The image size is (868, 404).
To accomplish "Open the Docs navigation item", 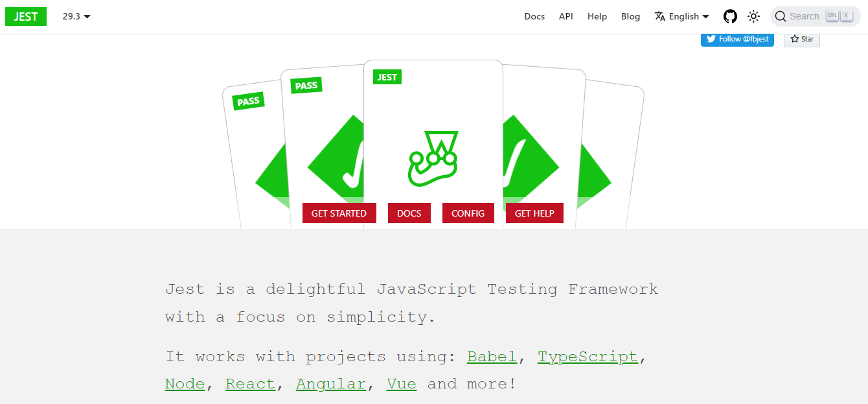I will 534,16.
